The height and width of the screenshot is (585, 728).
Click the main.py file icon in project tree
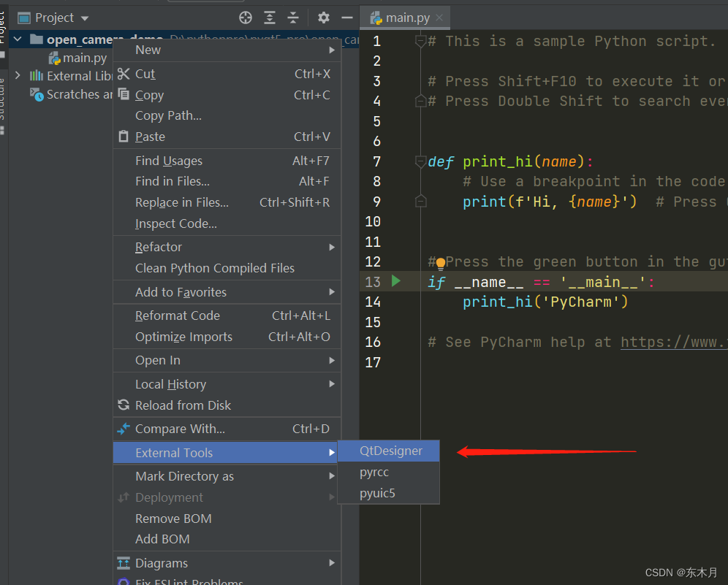click(x=55, y=58)
